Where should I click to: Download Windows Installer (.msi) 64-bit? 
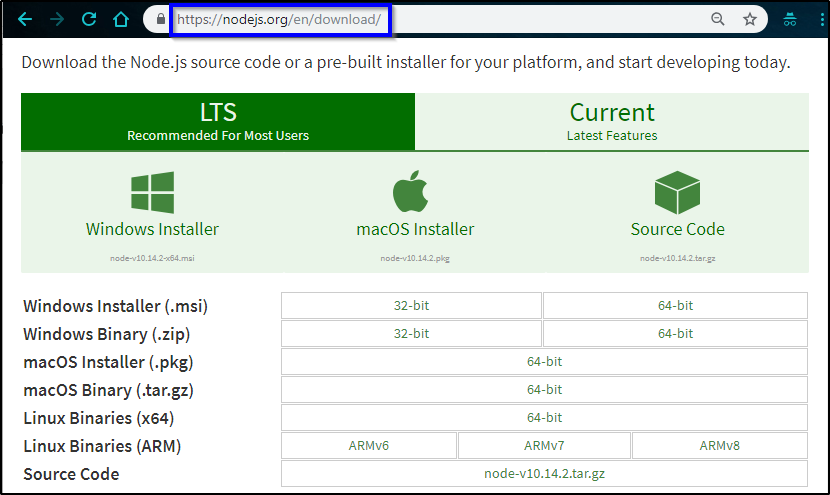click(675, 305)
